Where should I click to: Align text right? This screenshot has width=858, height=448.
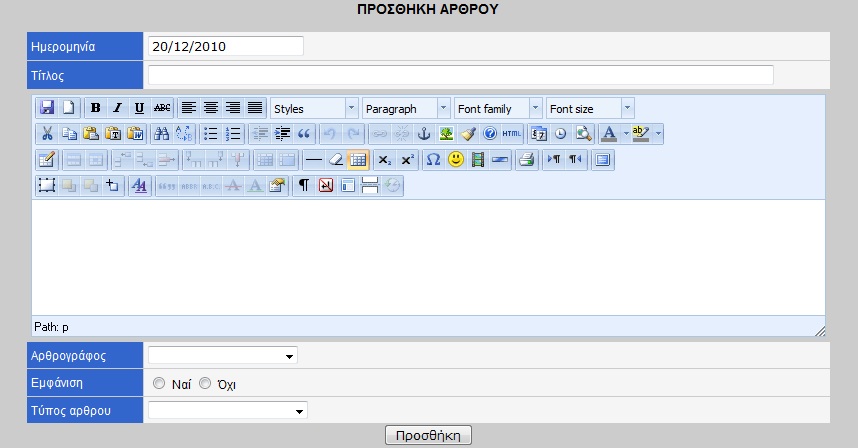point(233,108)
